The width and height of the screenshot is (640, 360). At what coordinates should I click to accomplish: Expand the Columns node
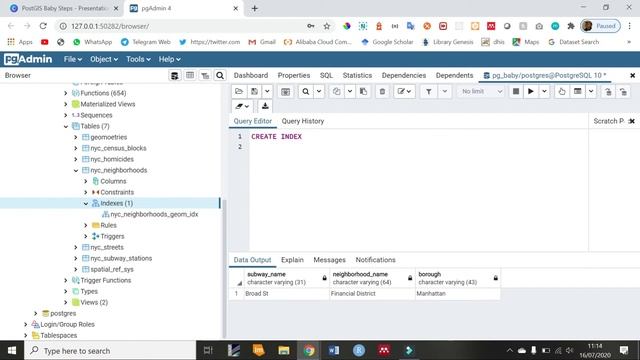click(x=86, y=181)
